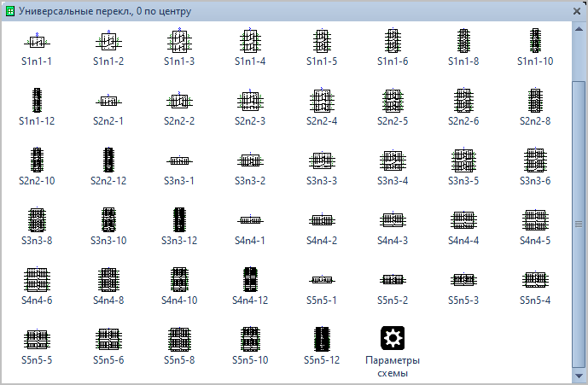Click the scrollbar down arrow
Image resolution: width=588 pixels, height=385 pixels.
(579, 375)
